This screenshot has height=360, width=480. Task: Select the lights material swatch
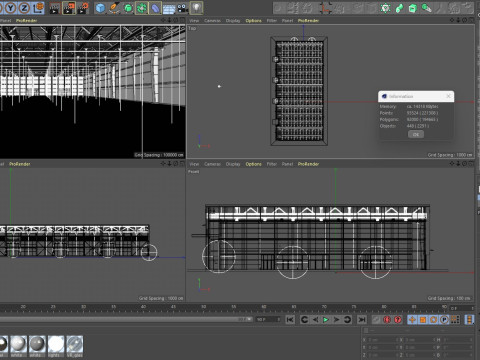(x=56, y=346)
